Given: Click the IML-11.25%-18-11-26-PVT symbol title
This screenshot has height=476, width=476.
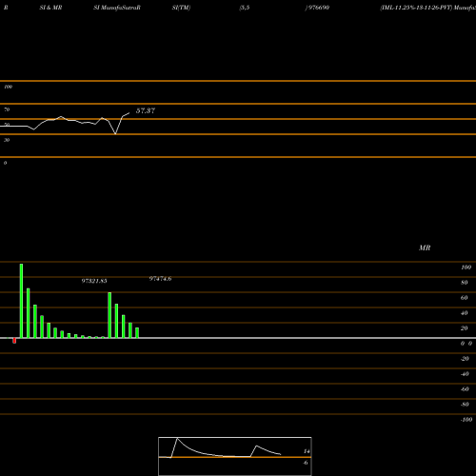Looking at the screenshot, I should [x=416, y=8].
